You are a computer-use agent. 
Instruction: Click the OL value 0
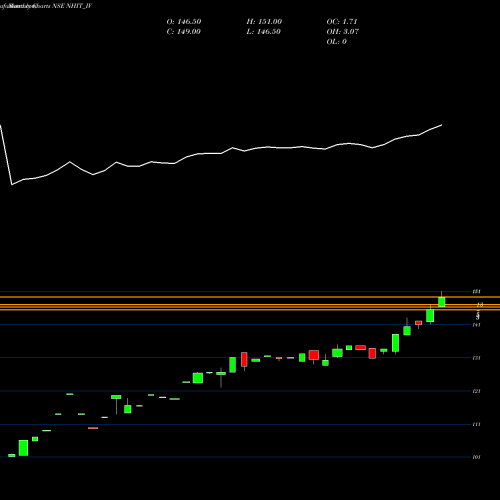point(344,42)
